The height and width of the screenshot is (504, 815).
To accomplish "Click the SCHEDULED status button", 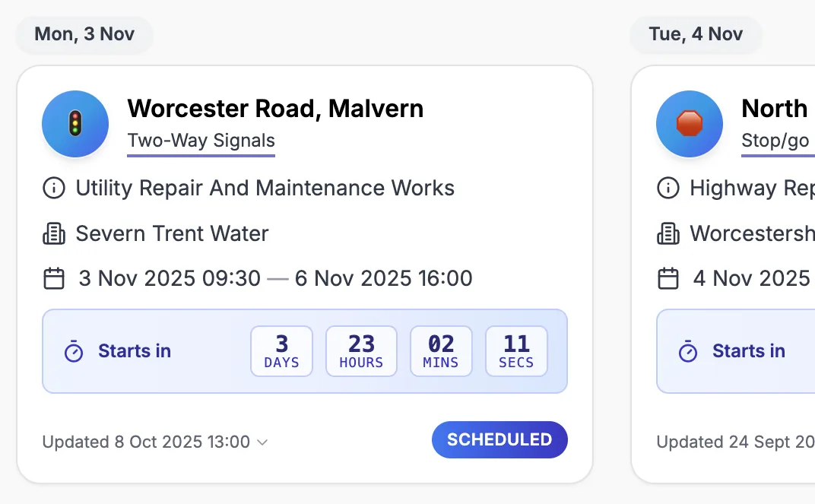I will coord(499,439).
